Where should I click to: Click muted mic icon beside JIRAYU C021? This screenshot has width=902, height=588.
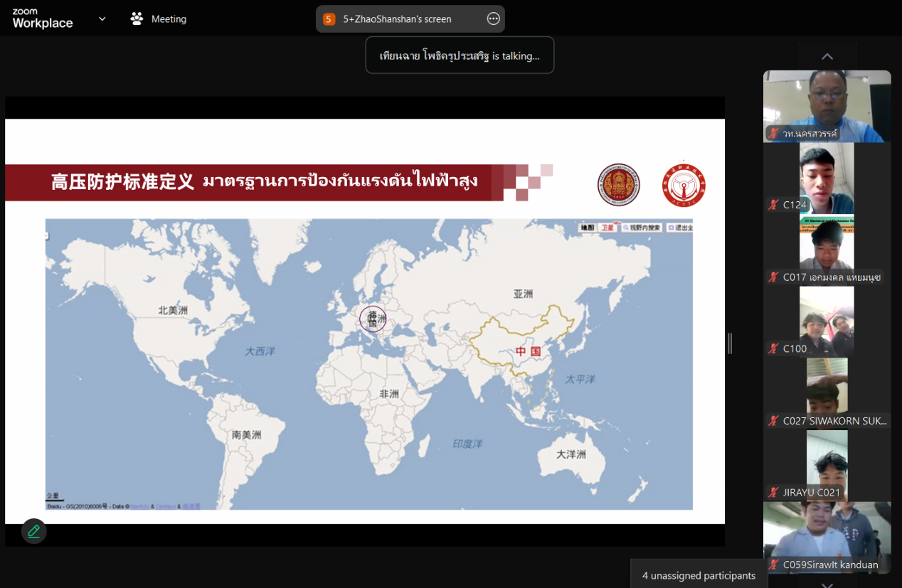tap(773, 492)
